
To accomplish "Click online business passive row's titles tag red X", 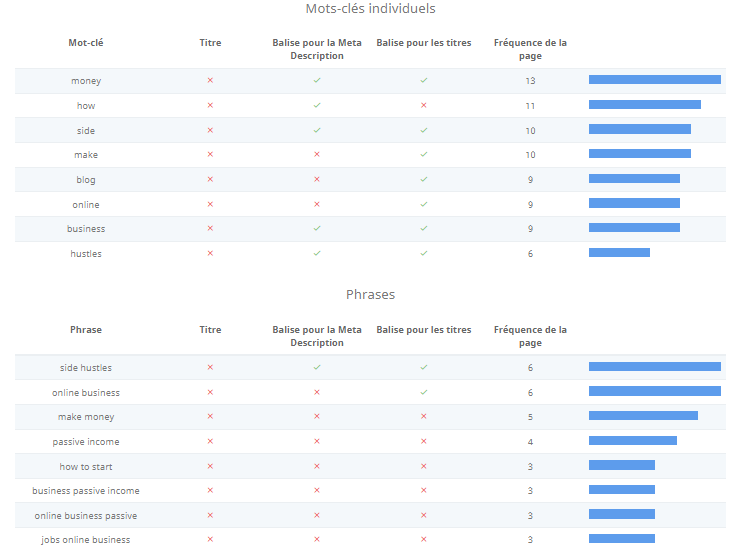I will (x=424, y=515).
